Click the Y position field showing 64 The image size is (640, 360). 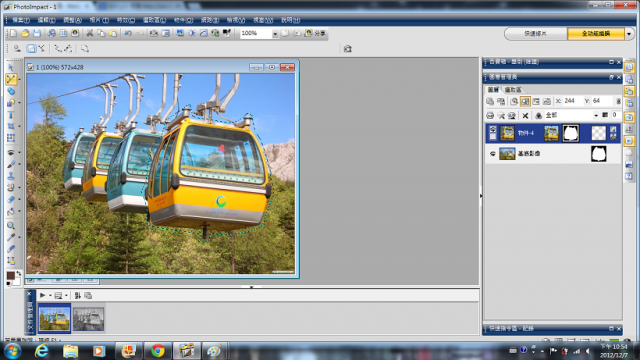click(x=603, y=101)
